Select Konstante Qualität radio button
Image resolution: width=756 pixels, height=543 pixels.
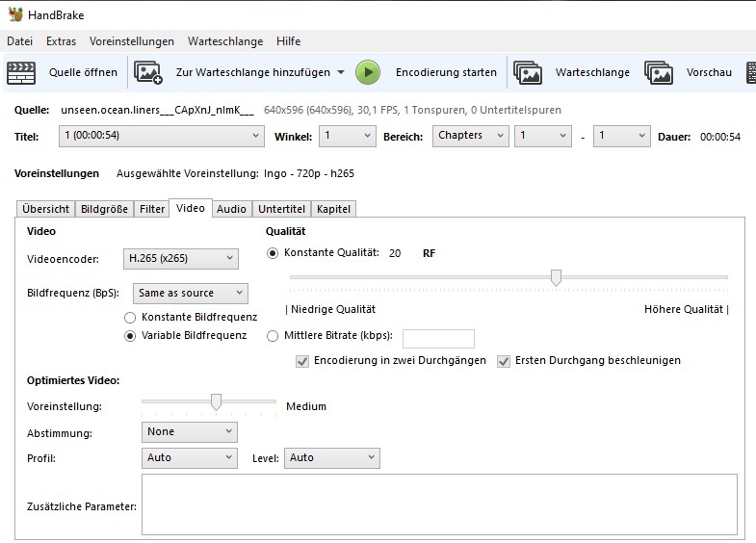[273, 253]
